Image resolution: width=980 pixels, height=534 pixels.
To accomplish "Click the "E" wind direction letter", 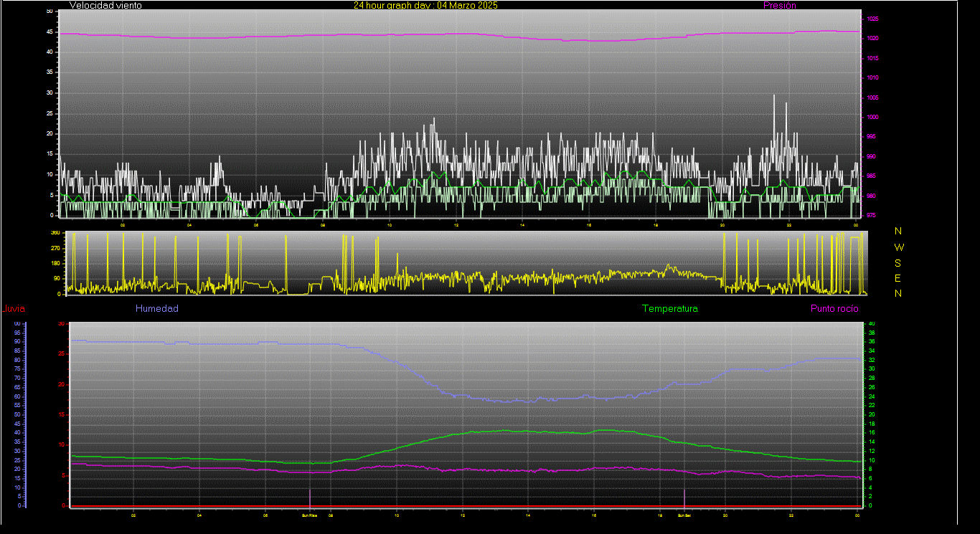I will 898,278.
